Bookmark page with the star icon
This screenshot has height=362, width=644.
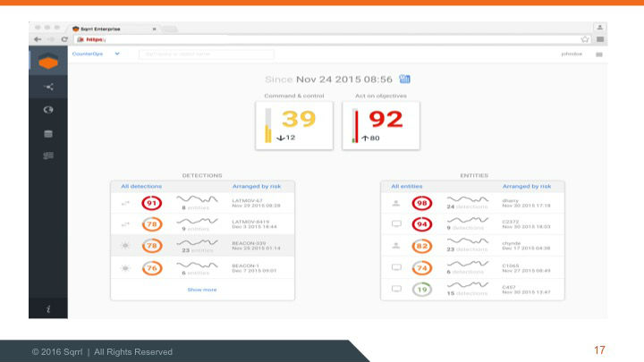(585, 39)
